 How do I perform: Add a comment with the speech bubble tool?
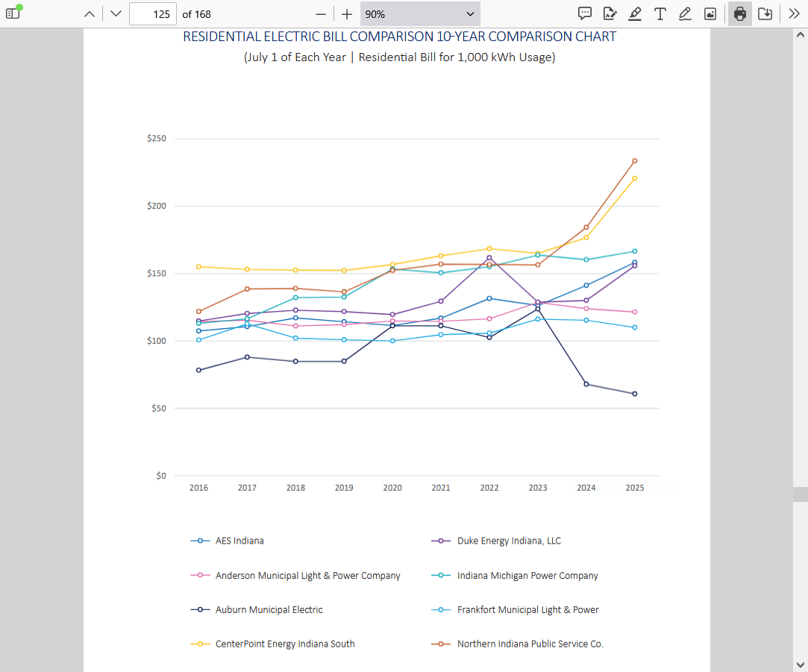coord(585,13)
